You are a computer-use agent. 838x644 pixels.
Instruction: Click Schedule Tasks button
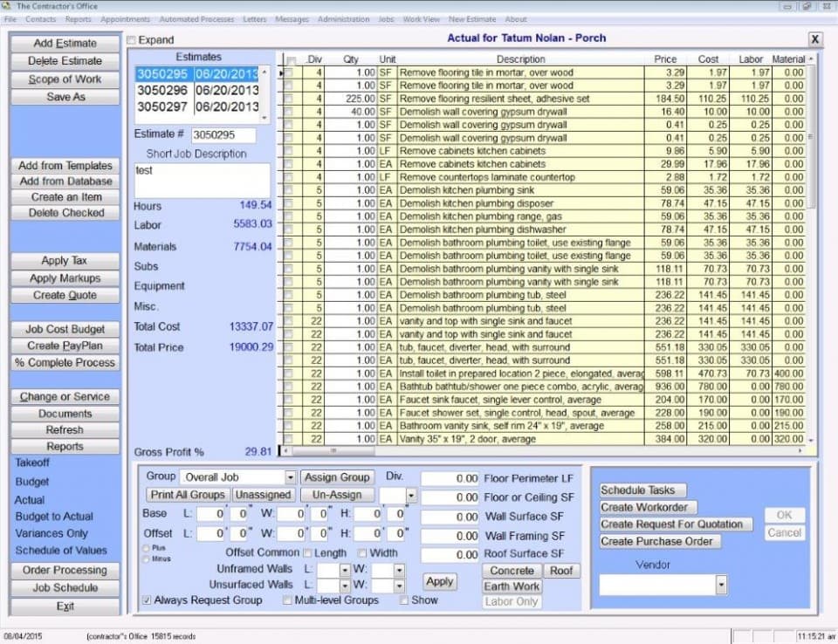tap(643, 490)
